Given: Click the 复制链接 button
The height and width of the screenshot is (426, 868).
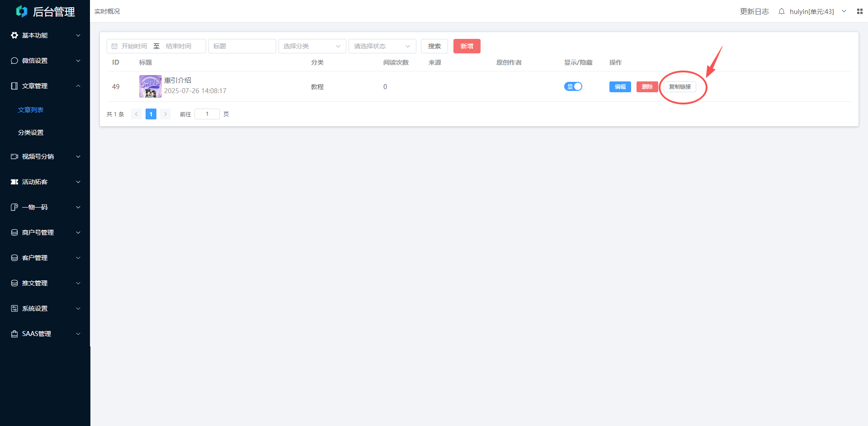Looking at the screenshot, I should point(679,87).
